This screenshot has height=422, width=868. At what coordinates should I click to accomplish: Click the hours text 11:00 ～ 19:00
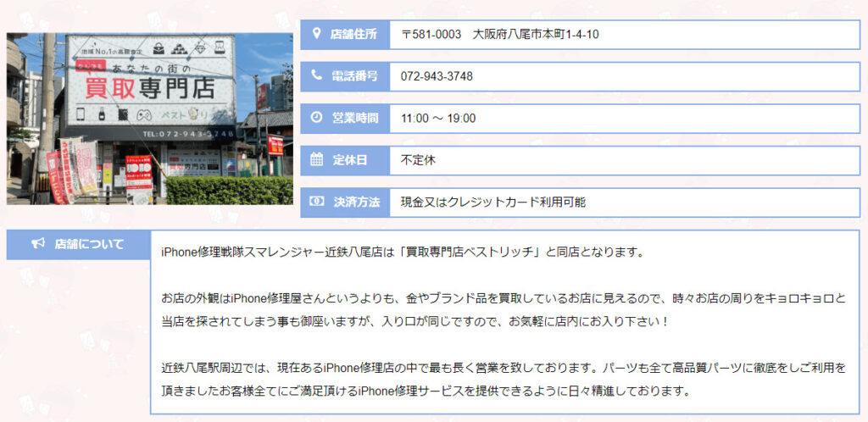click(x=438, y=119)
